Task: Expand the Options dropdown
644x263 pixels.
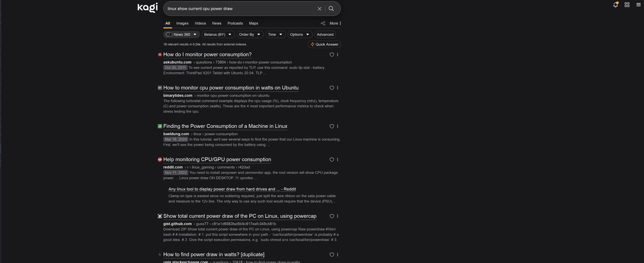Action: pyautogui.click(x=299, y=34)
